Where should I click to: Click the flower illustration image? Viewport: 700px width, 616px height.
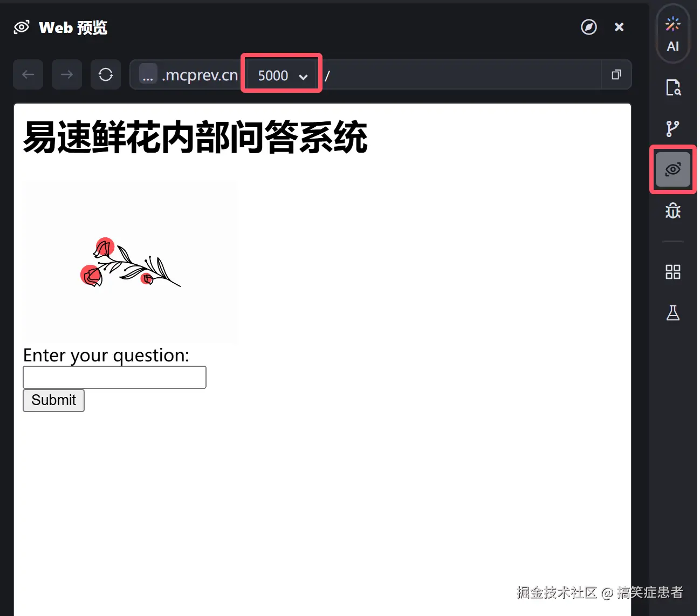(130, 262)
